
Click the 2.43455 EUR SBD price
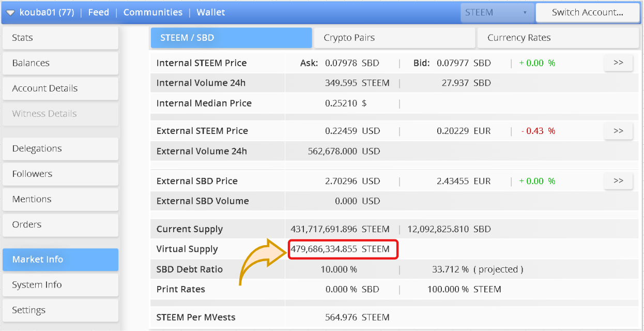click(x=464, y=181)
